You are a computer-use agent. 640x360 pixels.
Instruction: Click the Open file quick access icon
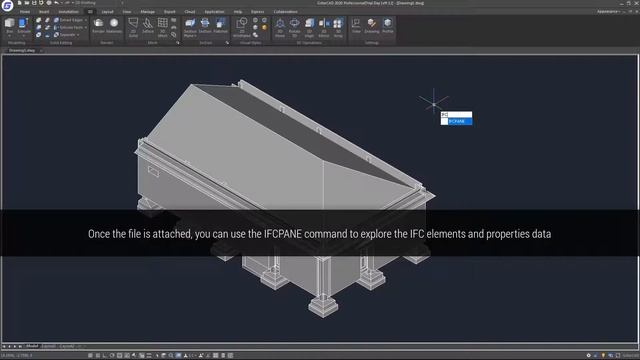click(27, 3)
